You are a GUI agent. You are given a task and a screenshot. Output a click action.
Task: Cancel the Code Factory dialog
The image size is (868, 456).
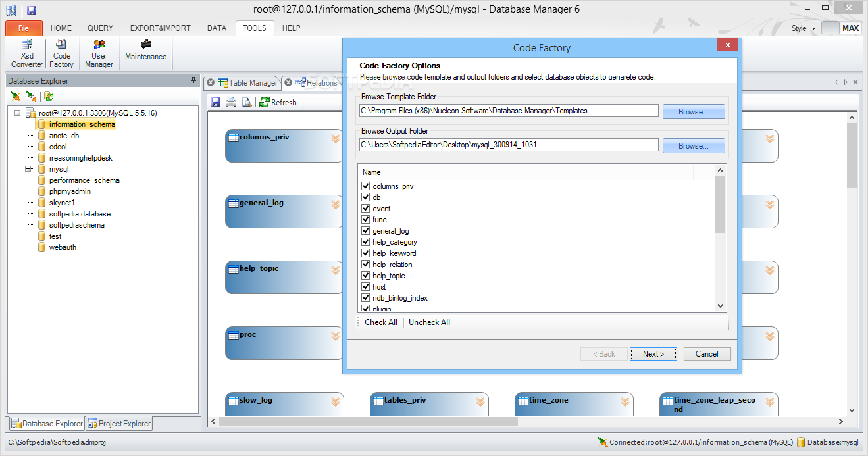tap(707, 354)
